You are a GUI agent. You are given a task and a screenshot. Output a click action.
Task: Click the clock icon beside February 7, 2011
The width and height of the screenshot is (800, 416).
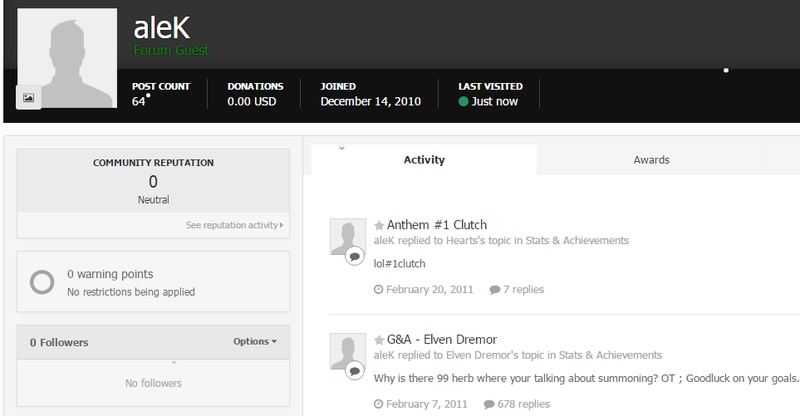click(x=378, y=405)
